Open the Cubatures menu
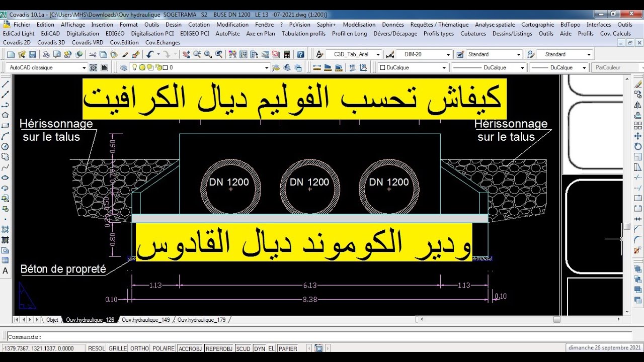This screenshot has height=362, width=644. pyautogui.click(x=473, y=34)
